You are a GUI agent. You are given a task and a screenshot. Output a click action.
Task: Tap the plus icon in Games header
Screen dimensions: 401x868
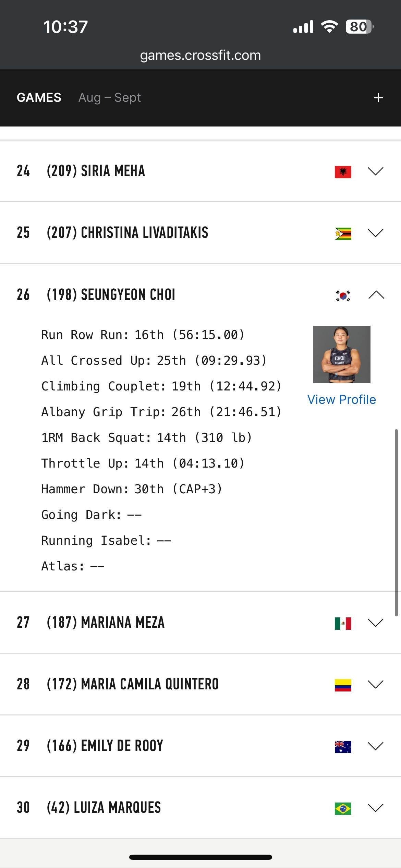tap(378, 98)
